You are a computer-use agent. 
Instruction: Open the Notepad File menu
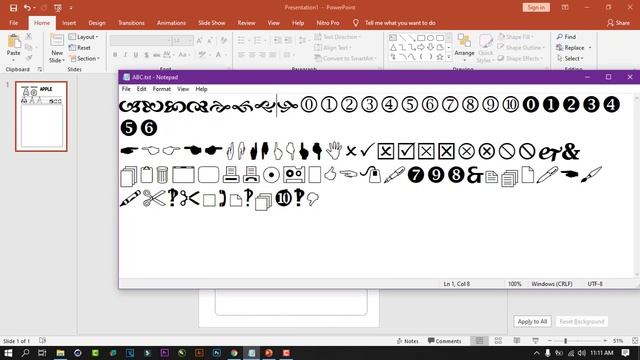[x=126, y=89]
